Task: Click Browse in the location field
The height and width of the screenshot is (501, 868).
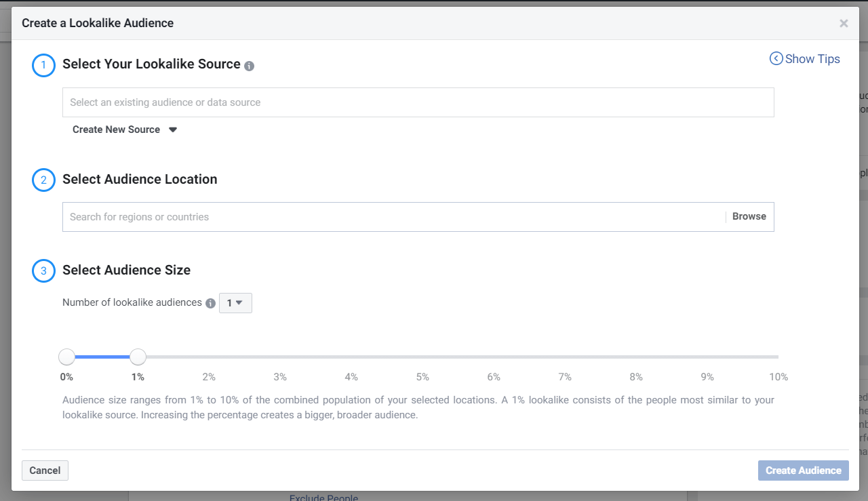Action: (749, 217)
